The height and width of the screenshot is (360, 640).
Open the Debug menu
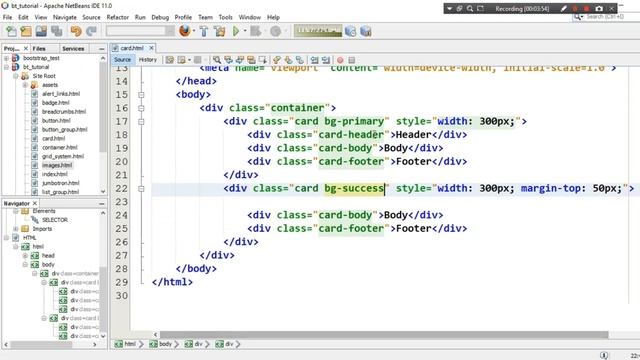[x=160, y=17]
